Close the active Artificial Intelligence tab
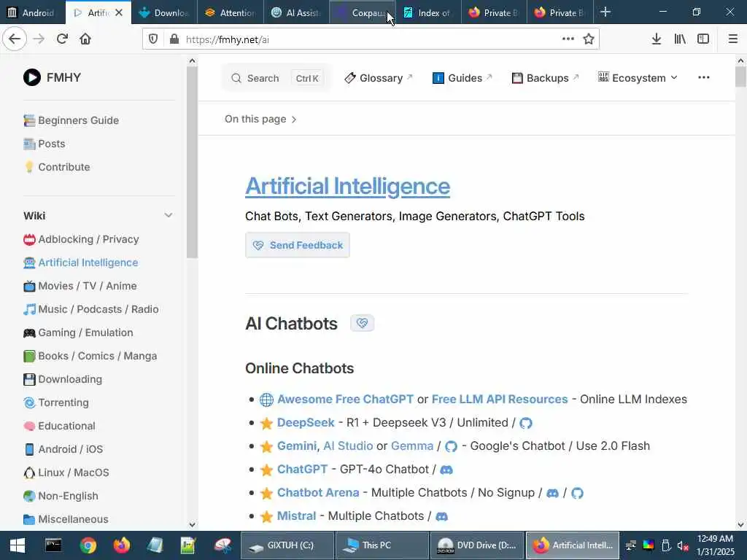747x560 pixels. [x=119, y=12]
